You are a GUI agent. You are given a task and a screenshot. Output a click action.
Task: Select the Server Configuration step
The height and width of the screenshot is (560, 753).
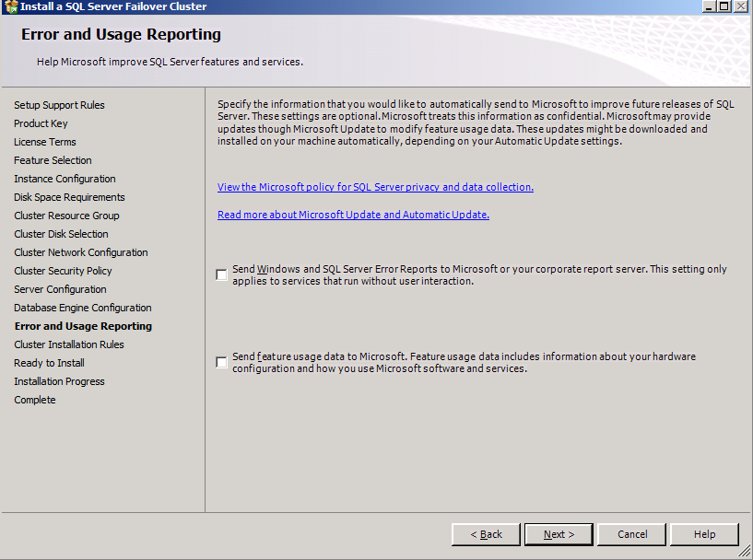[60, 289]
